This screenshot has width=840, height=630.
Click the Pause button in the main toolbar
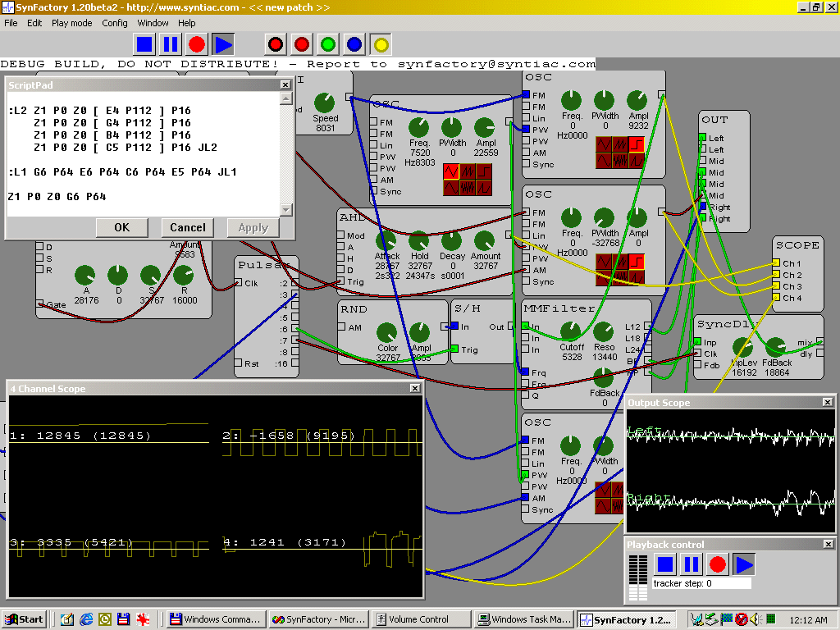pos(171,44)
